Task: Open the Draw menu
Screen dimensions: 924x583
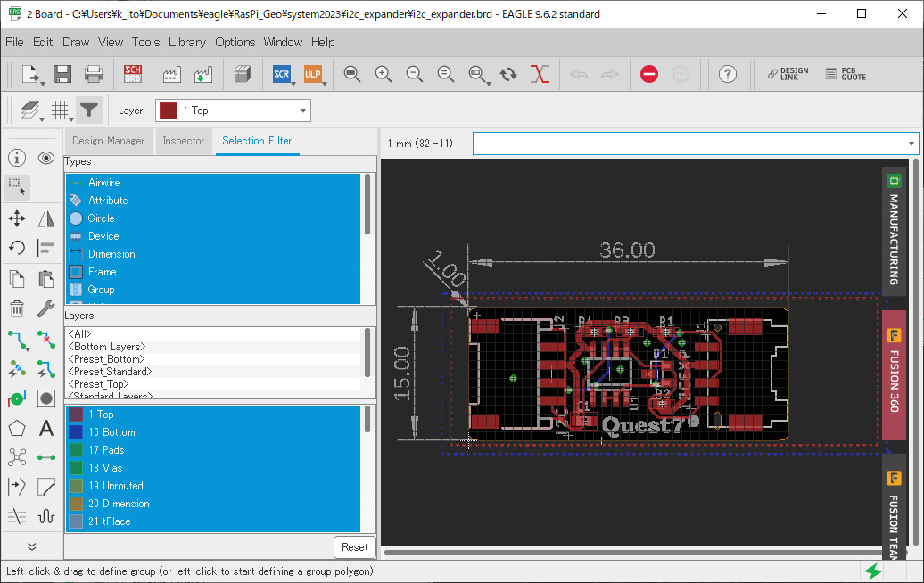Action: (x=76, y=43)
